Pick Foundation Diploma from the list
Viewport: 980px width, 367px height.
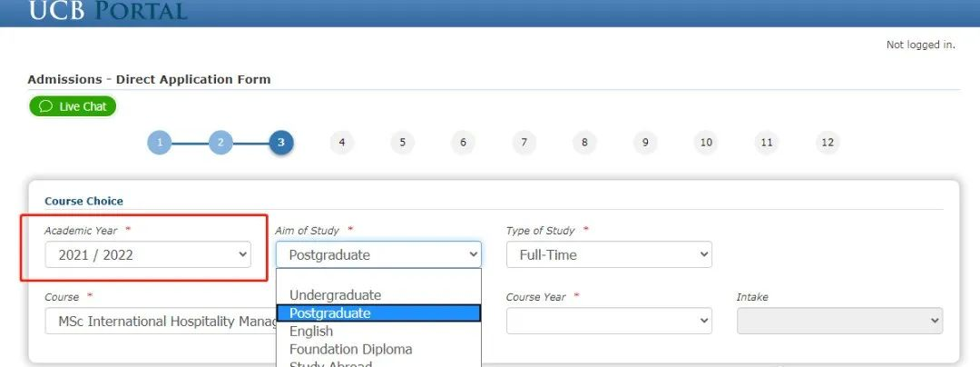(x=350, y=350)
